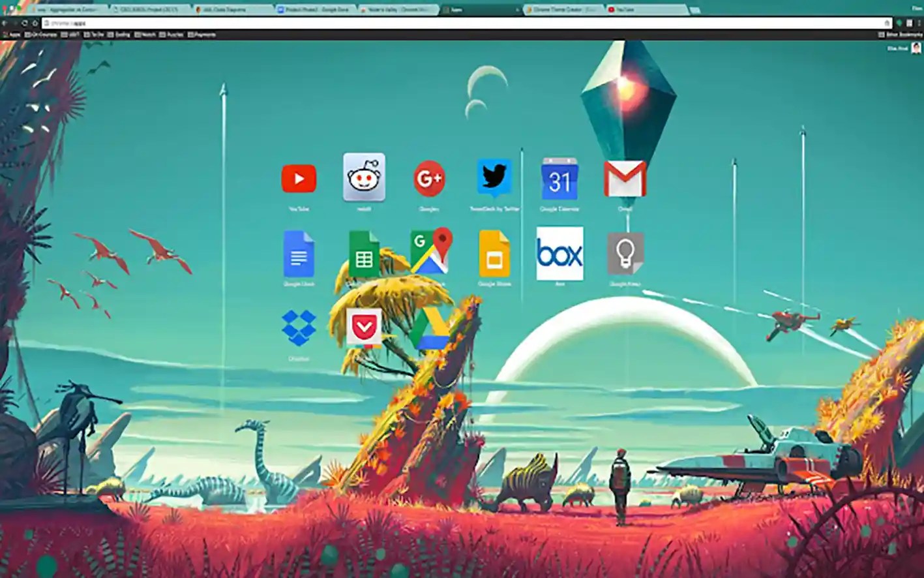Open the Other Bookmarks folder
Screen dimensions: 924x578
pyautogui.click(x=899, y=34)
